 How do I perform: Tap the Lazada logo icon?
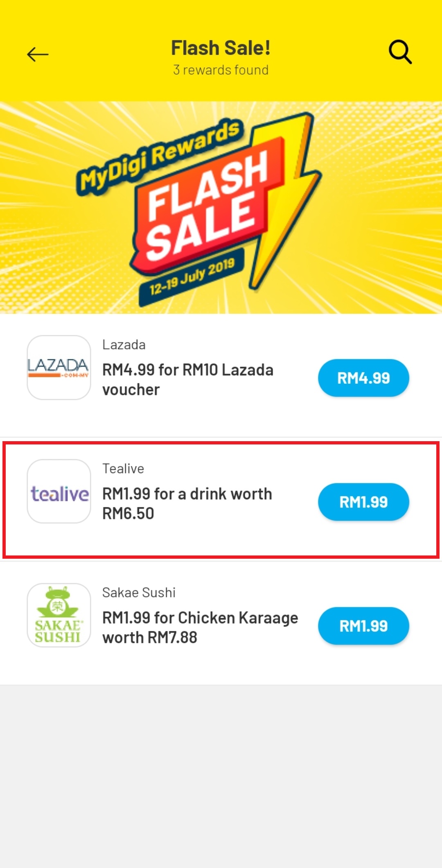click(x=59, y=367)
